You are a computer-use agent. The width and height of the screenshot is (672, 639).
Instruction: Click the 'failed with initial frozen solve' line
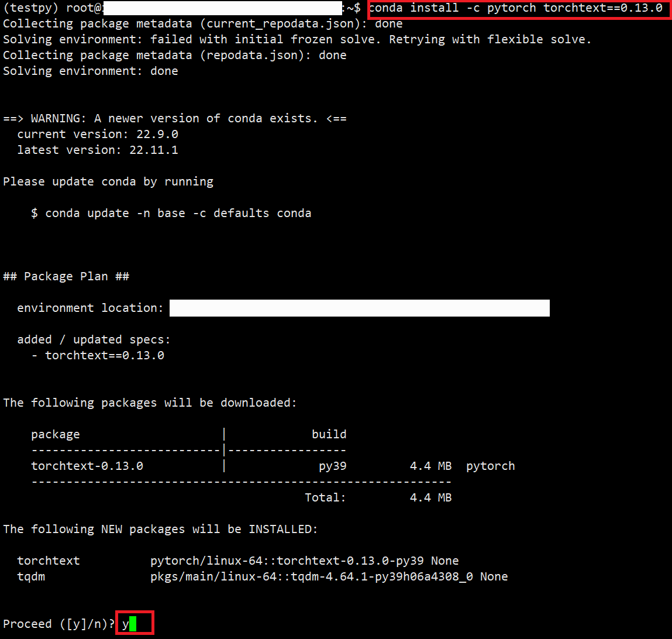pos(297,40)
